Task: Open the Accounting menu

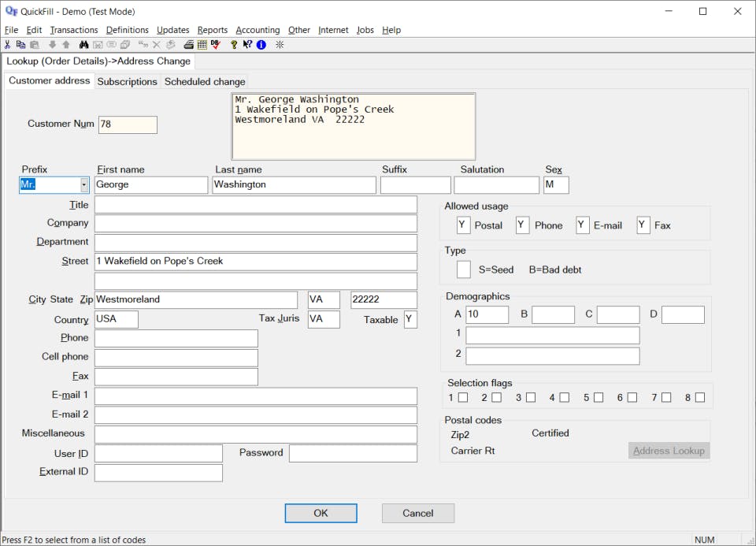Action: (258, 30)
